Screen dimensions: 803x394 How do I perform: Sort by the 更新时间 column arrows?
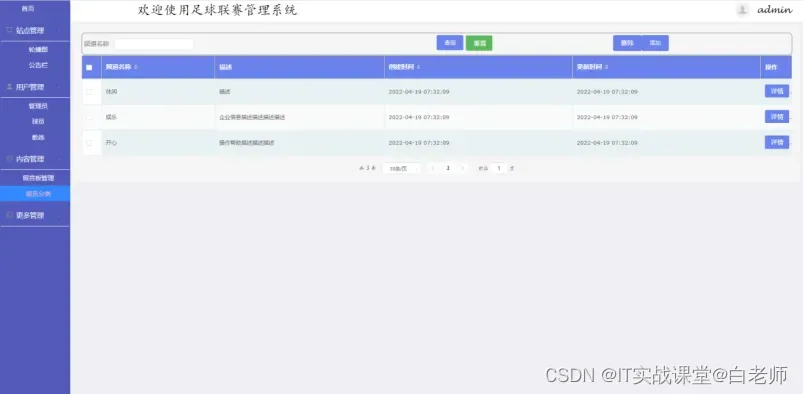[606, 67]
